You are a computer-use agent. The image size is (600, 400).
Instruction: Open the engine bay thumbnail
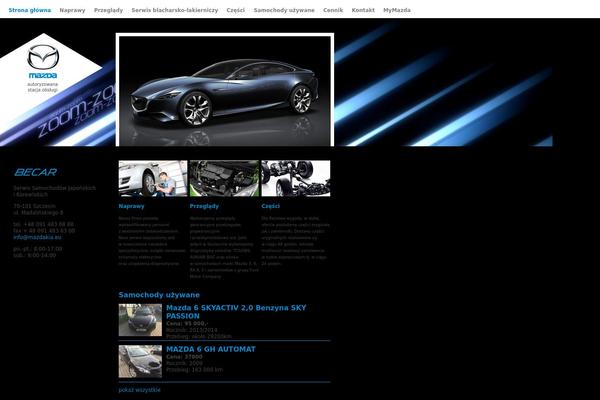pyautogui.click(x=224, y=178)
